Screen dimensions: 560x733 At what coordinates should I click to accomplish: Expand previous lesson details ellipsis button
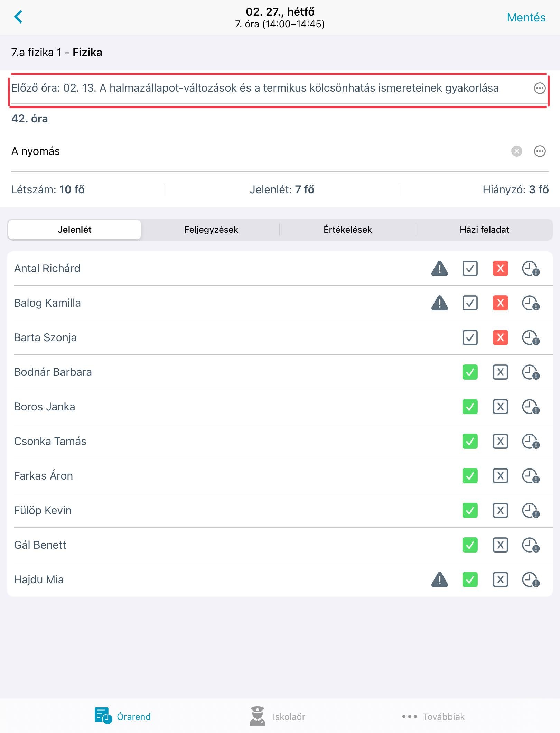click(540, 88)
